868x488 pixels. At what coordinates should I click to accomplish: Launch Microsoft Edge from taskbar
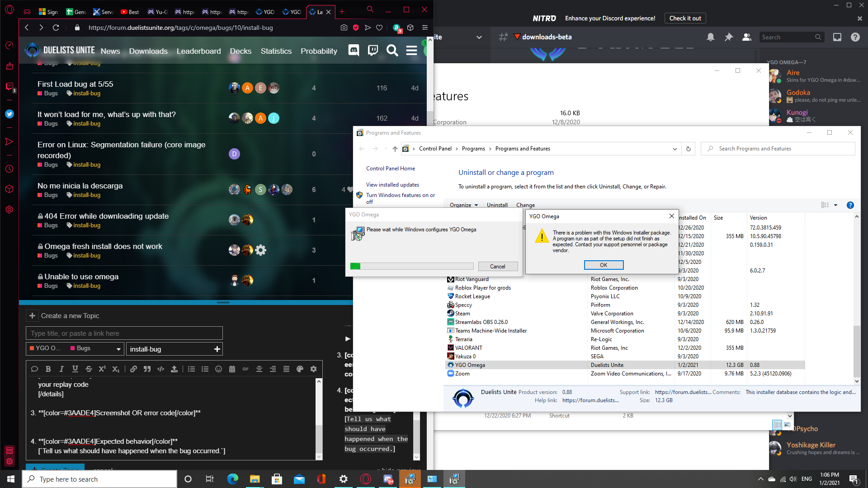coord(232,479)
